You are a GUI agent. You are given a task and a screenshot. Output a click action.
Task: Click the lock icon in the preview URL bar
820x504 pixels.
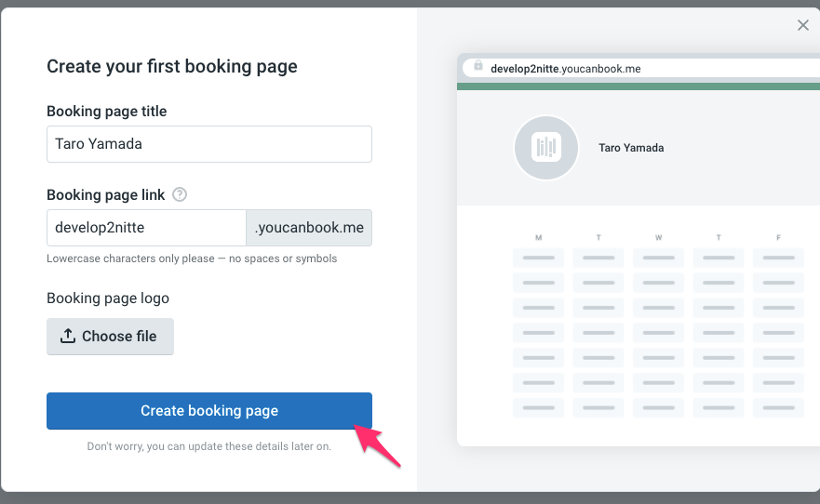pyautogui.click(x=478, y=66)
